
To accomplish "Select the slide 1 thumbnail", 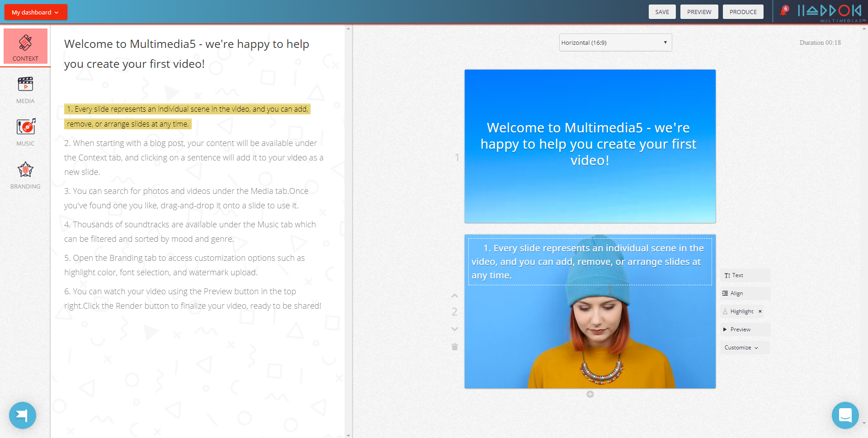I will point(590,146).
